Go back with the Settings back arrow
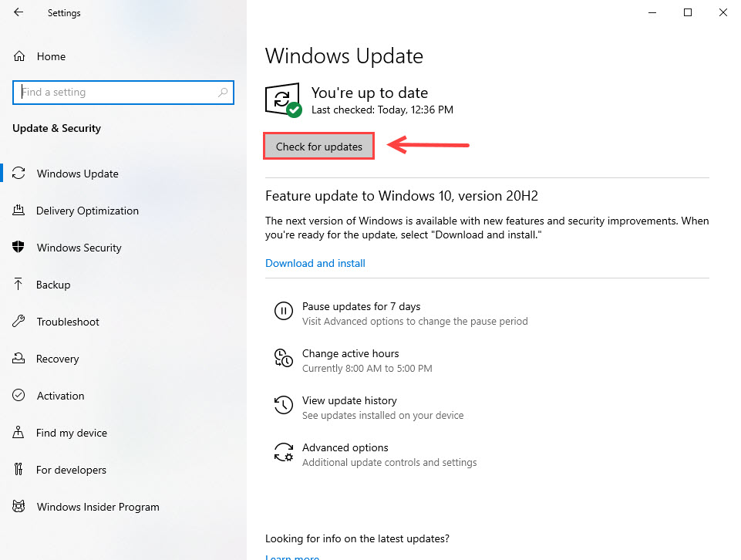The image size is (741, 560). pos(19,12)
